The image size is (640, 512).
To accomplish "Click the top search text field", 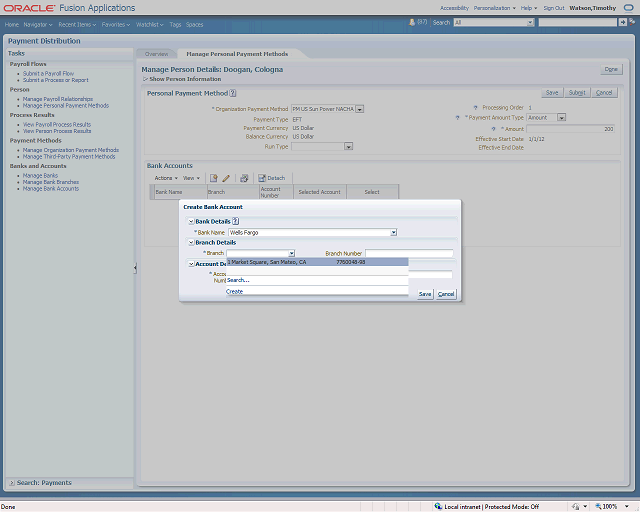I will [x=578, y=22].
